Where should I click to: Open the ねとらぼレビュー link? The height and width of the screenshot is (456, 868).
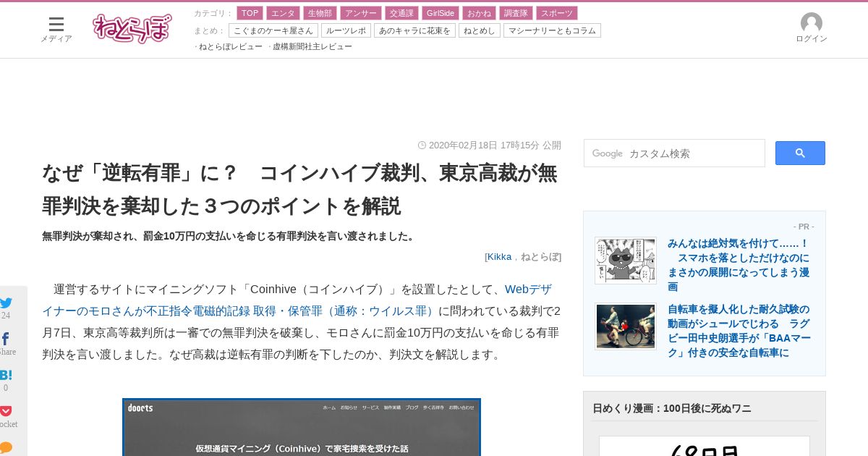[230, 46]
